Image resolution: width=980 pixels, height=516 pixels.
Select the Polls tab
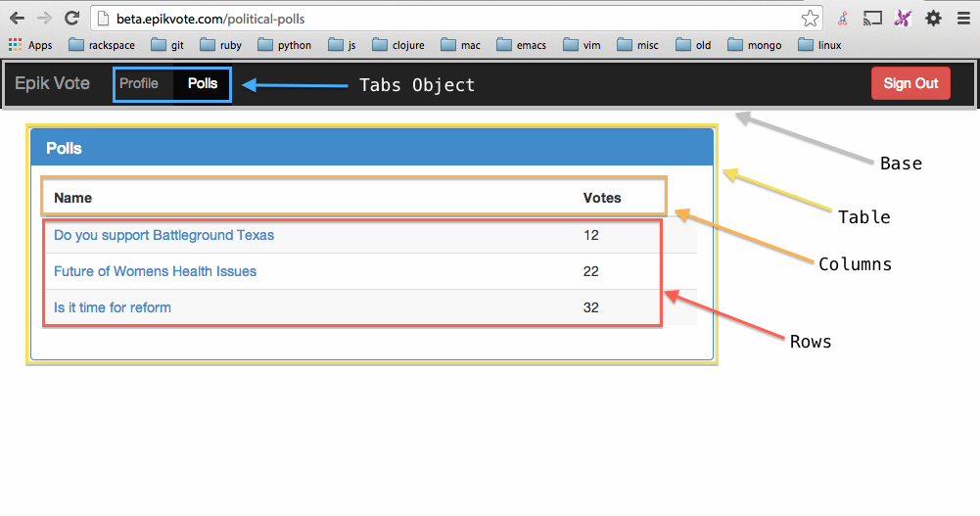203,83
